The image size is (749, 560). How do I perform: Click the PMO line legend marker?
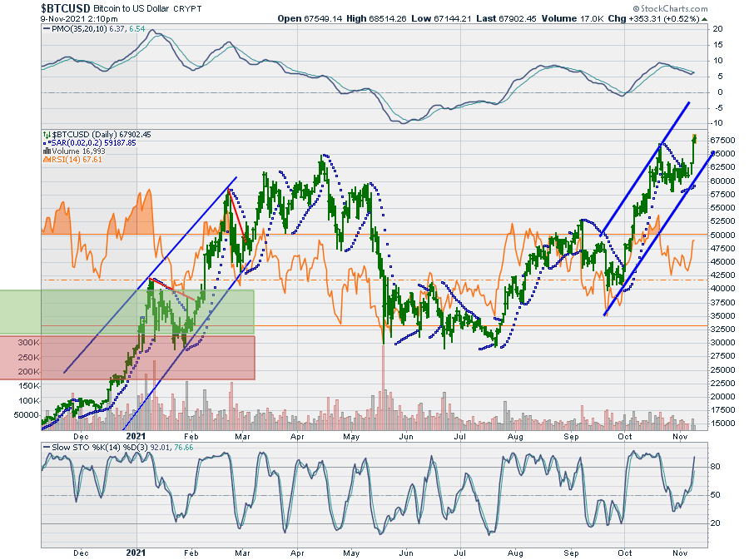click(46, 28)
